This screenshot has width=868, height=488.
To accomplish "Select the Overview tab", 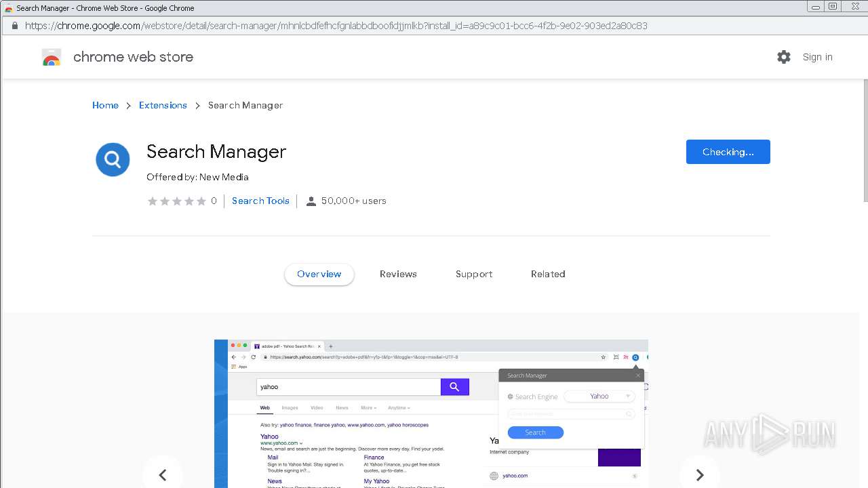I will click(x=319, y=274).
